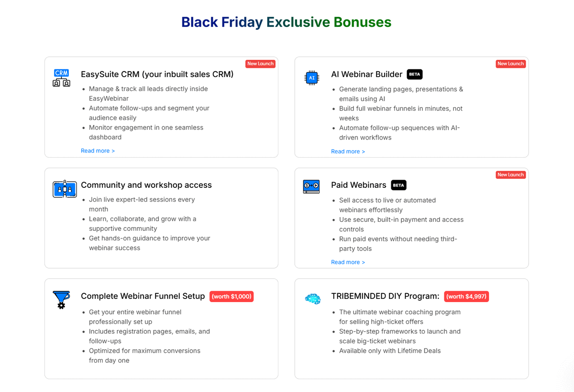Open Read more under AI Webinar Builder

[348, 151]
